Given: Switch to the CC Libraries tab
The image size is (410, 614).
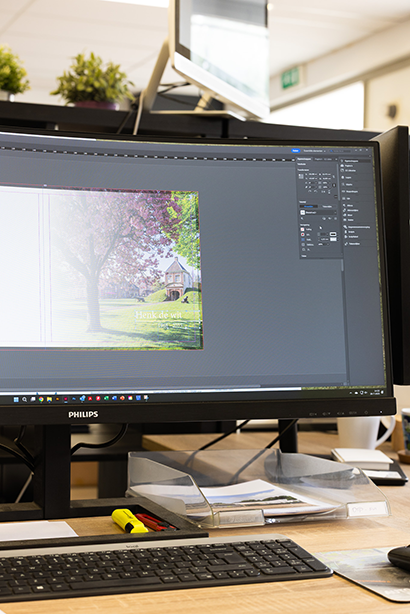Looking at the screenshot, I should point(328,159).
